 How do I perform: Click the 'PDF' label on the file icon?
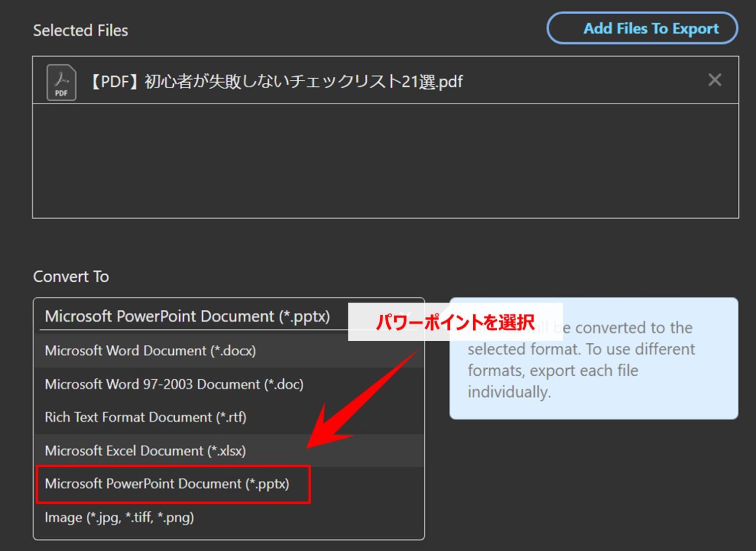(x=62, y=93)
